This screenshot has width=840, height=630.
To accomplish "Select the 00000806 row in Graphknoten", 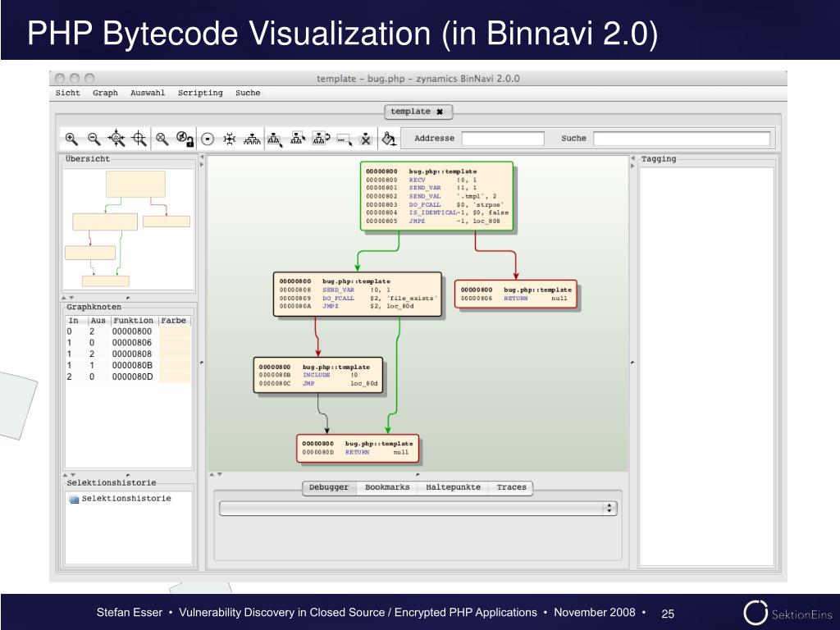I will [128, 343].
